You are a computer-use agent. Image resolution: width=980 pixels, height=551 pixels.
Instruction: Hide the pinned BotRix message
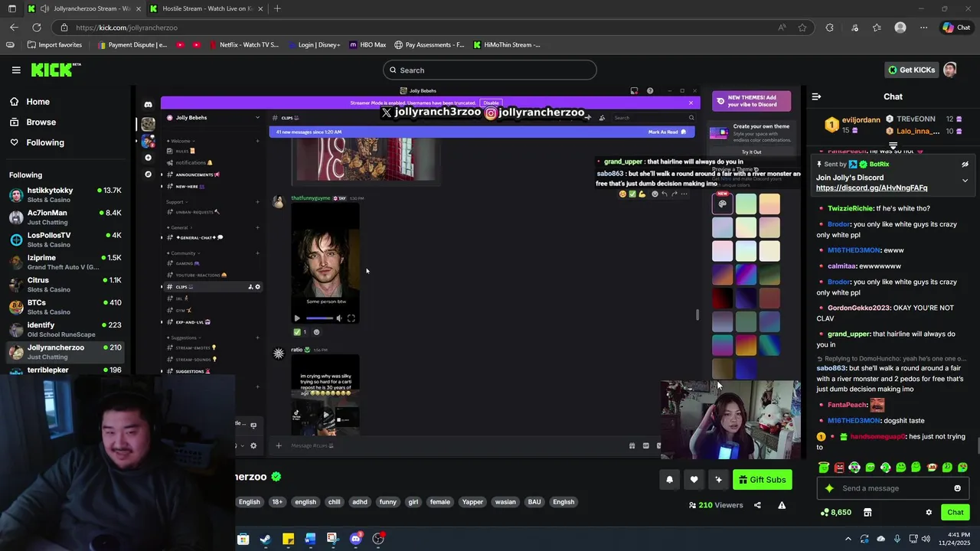click(965, 164)
